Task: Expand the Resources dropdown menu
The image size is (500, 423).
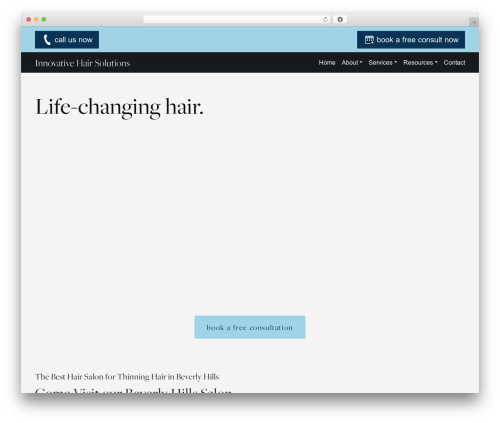Action: (420, 63)
